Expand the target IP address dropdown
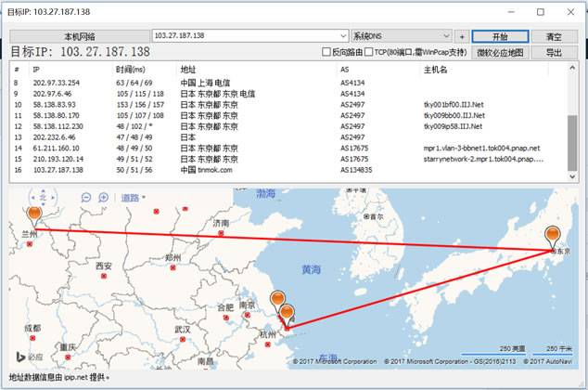The width and height of the screenshot is (588, 390). pyautogui.click(x=344, y=35)
